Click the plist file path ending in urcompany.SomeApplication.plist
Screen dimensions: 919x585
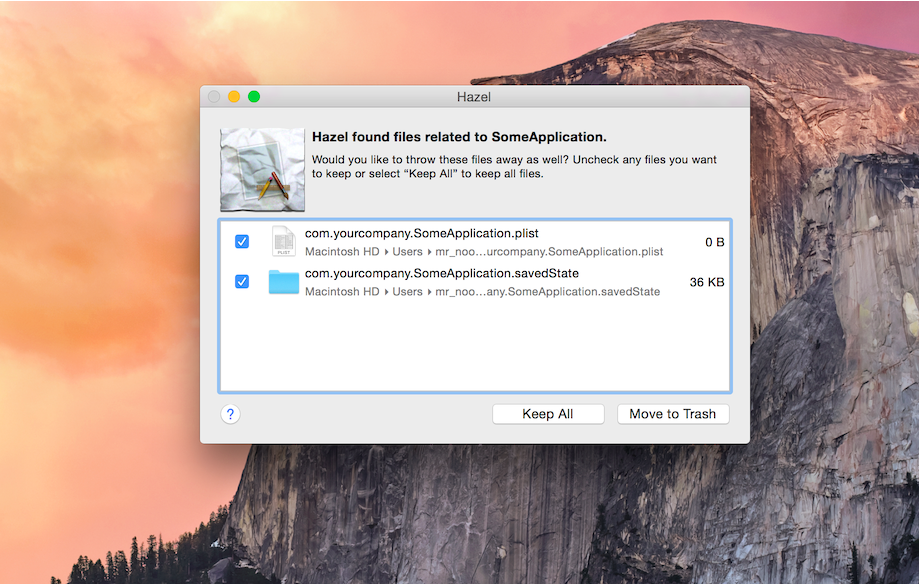(484, 251)
